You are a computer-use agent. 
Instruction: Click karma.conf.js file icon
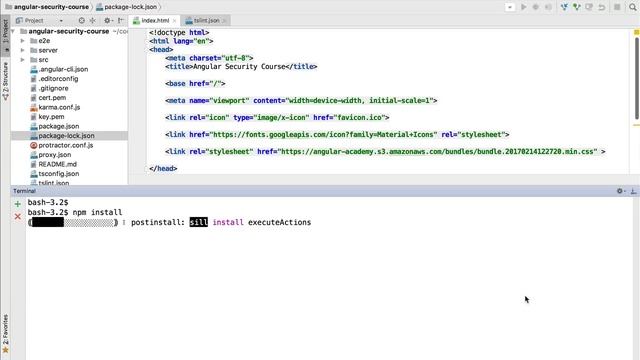[33, 107]
